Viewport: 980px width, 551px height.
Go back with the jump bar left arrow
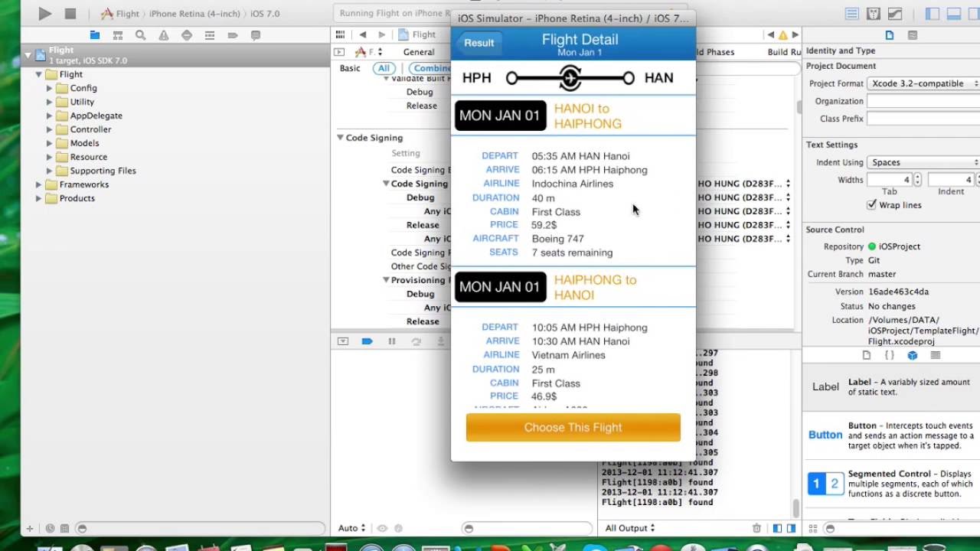[363, 34]
